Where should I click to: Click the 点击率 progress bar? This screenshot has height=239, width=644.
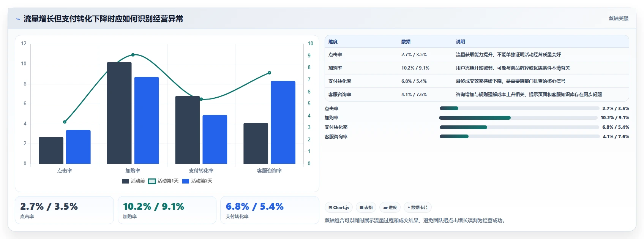(519, 108)
